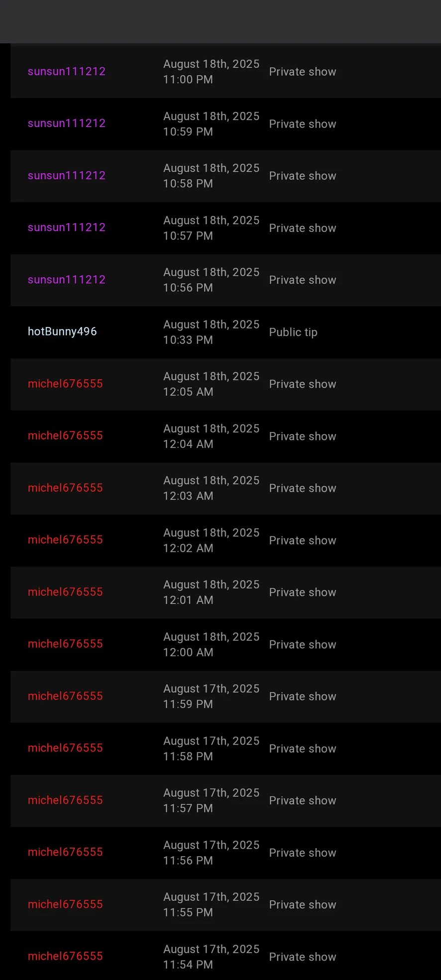
Task: Click Private show on the 12:04 AM row
Action: coord(303,436)
